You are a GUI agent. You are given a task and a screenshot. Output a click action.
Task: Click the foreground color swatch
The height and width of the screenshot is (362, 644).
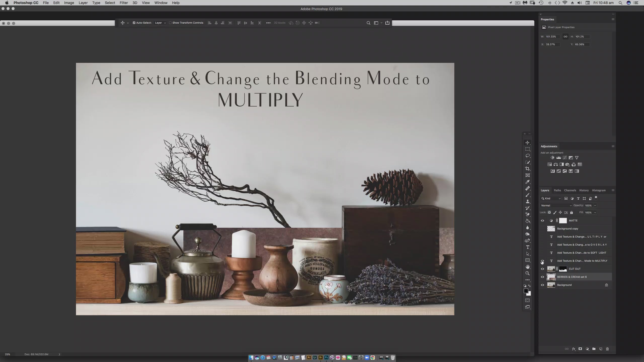(x=526, y=291)
